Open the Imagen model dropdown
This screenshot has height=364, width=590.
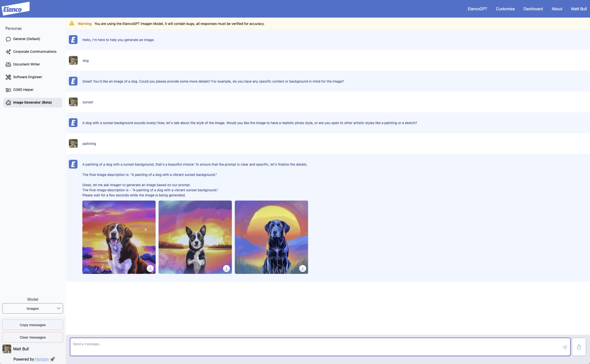click(x=33, y=308)
